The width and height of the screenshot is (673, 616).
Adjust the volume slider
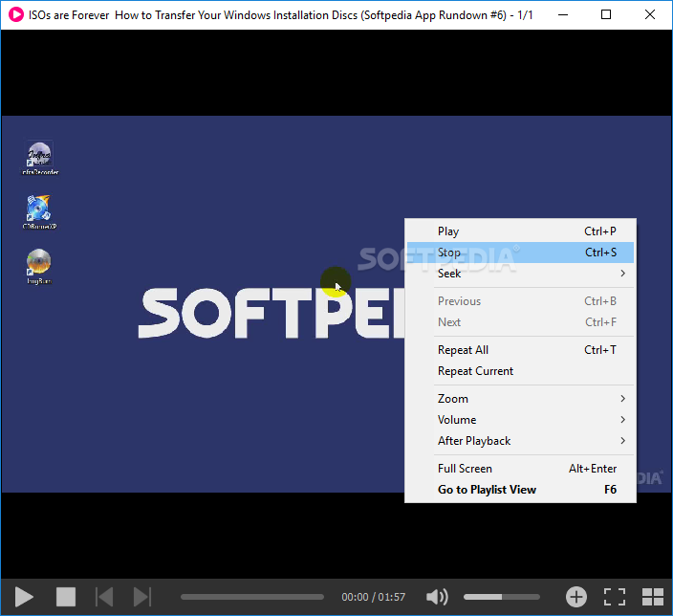(x=501, y=597)
